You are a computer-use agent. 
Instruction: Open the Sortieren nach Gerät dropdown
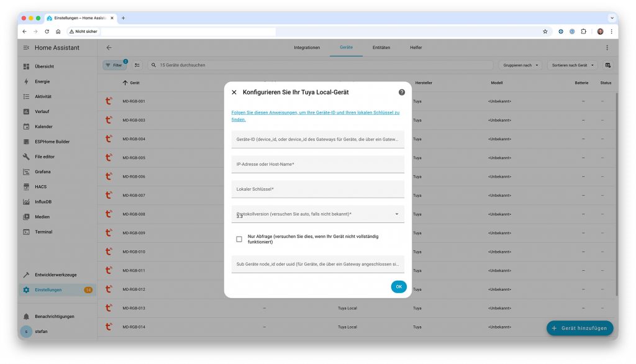[x=573, y=65]
